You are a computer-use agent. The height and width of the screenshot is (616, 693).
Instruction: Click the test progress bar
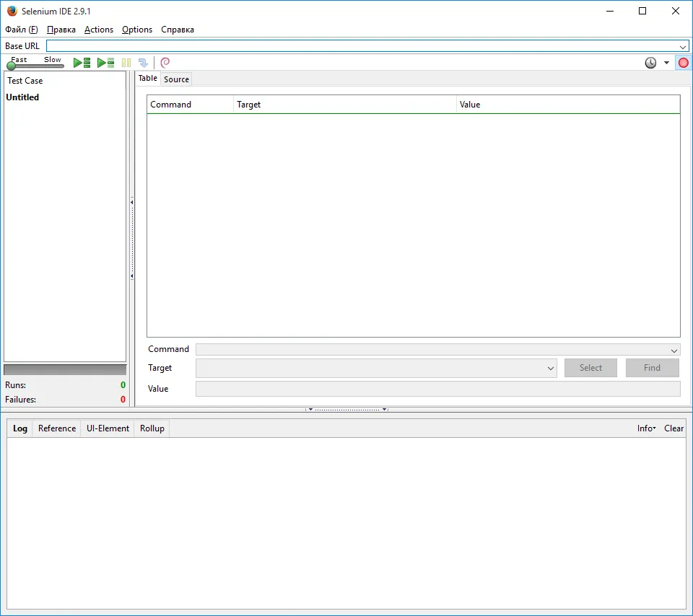pyautogui.click(x=65, y=369)
